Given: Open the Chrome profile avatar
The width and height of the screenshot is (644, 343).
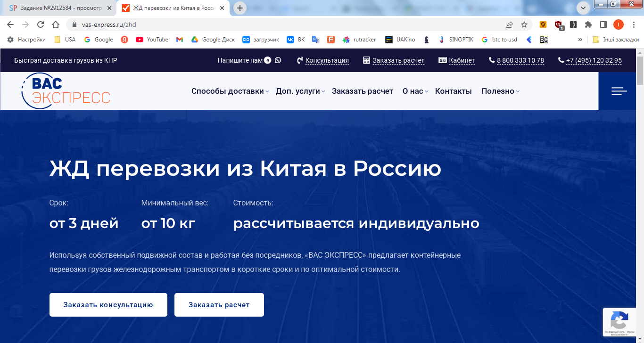Looking at the screenshot, I should 619,24.
